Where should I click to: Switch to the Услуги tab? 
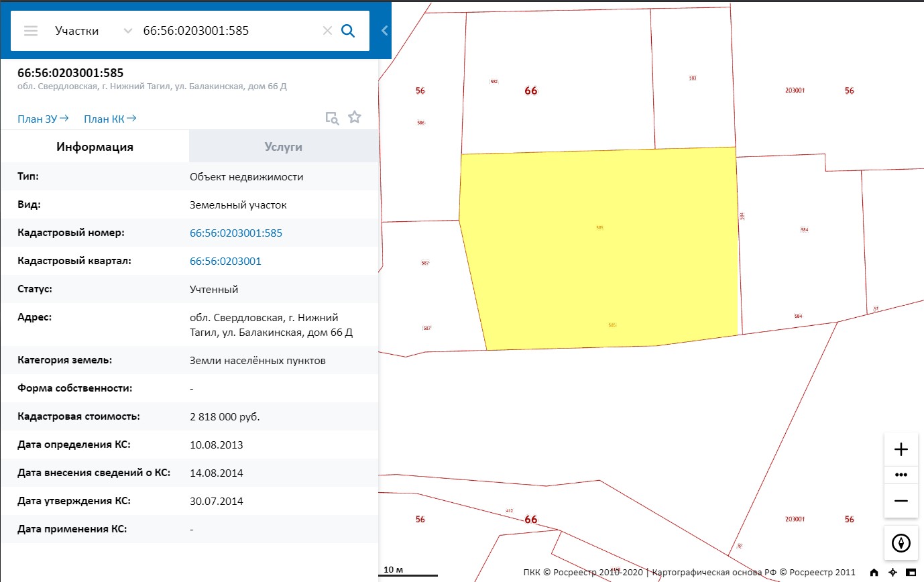point(284,147)
